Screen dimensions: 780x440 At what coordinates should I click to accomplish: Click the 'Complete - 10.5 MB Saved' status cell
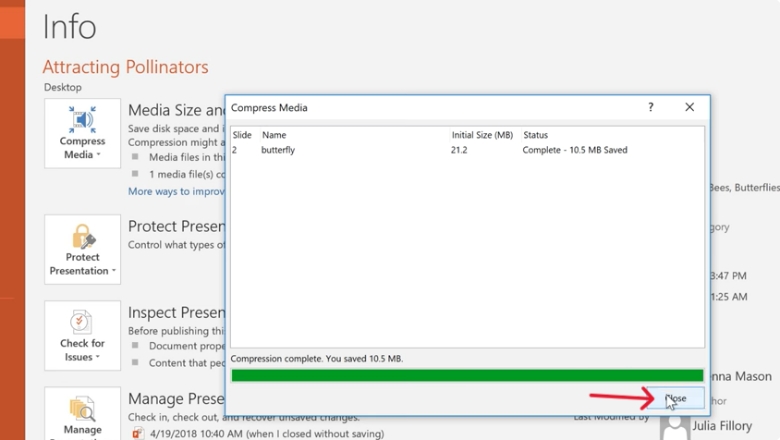[x=575, y=150]
